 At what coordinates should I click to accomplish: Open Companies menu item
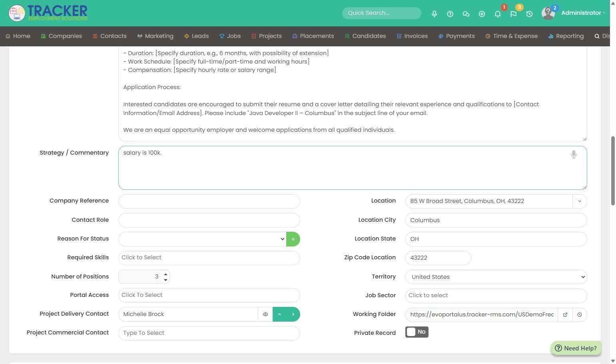click(x=62, y=36)
